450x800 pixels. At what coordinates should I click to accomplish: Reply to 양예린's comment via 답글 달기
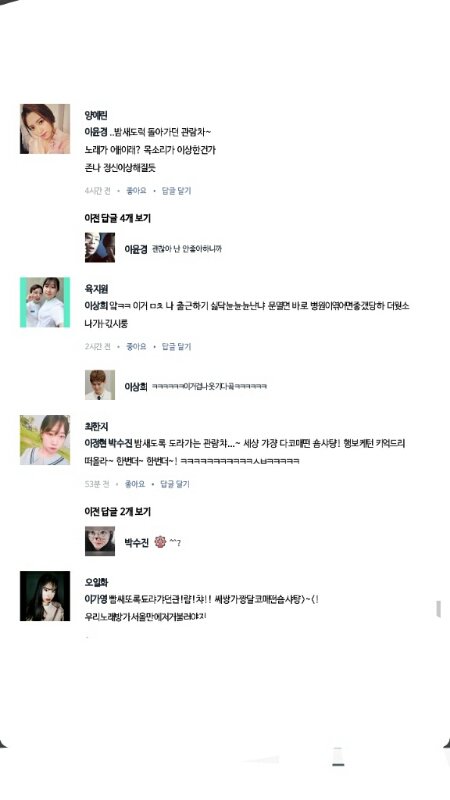(x=176, y=191)
